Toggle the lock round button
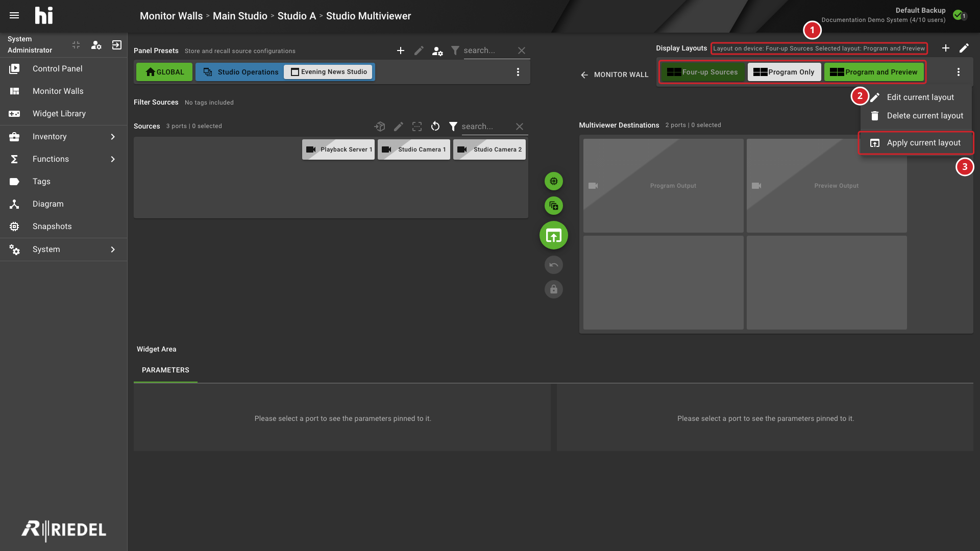This screenshot has height=551, width=980. [x=554, y=289]
